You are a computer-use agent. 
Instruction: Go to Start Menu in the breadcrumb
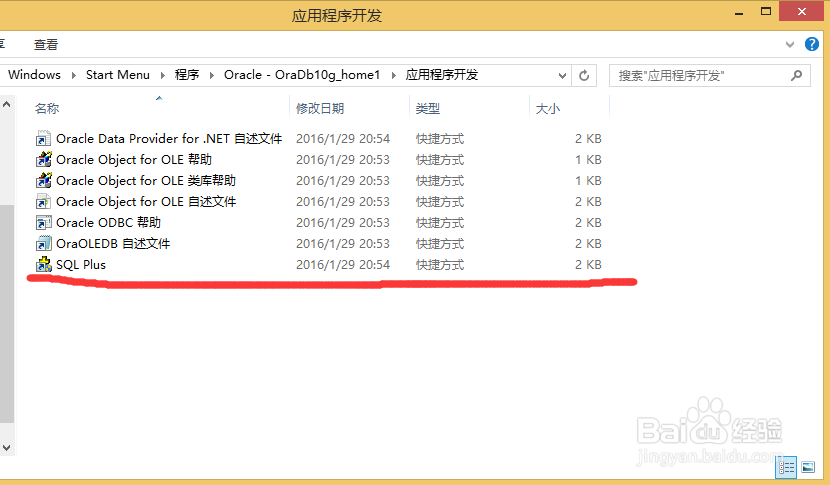click(x=118, y=75)
